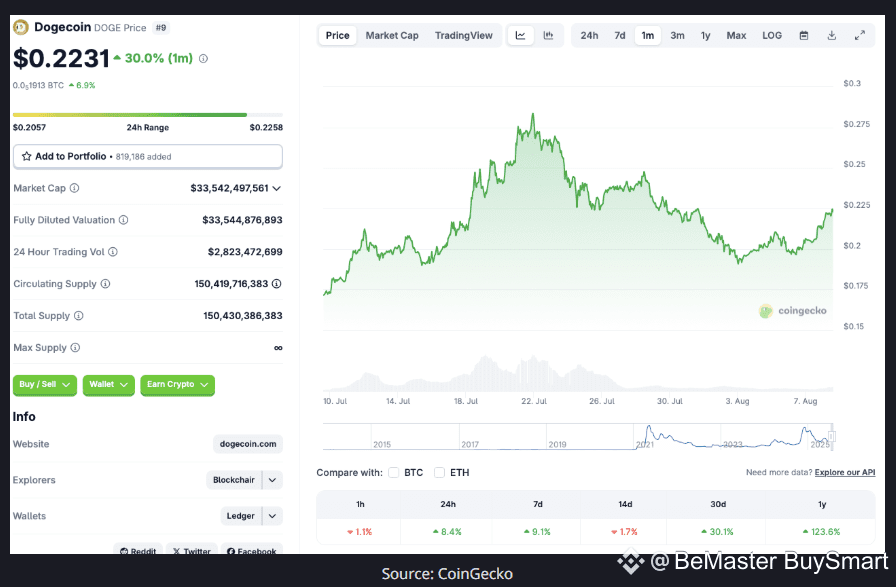
Task: Click the Max Supply info icon
Action: point(75,348)
